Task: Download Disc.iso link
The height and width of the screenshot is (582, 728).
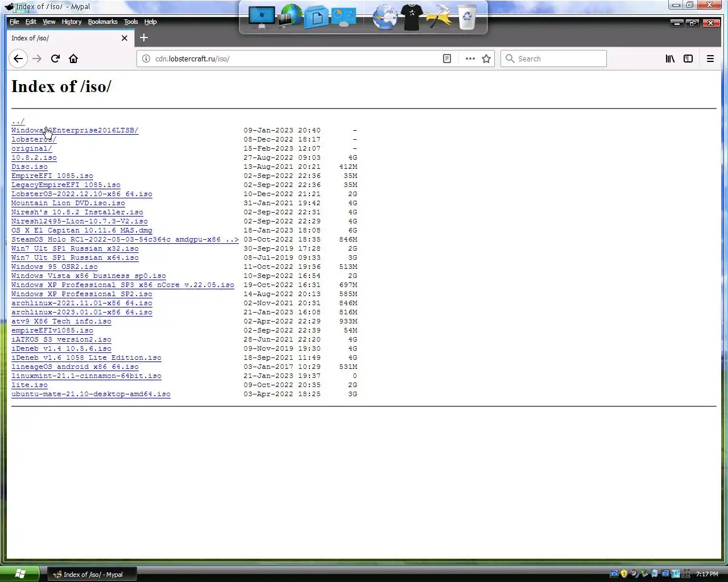Action: pyautogui.click(x=30, y=167)
